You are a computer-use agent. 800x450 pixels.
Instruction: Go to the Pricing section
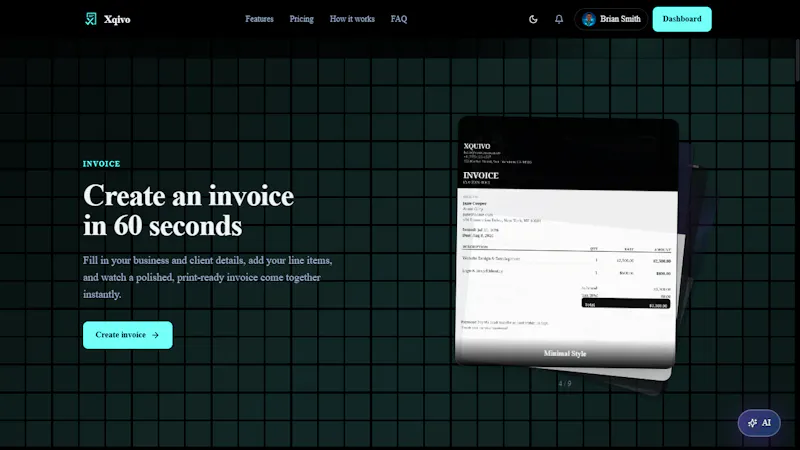click(302, 19)
